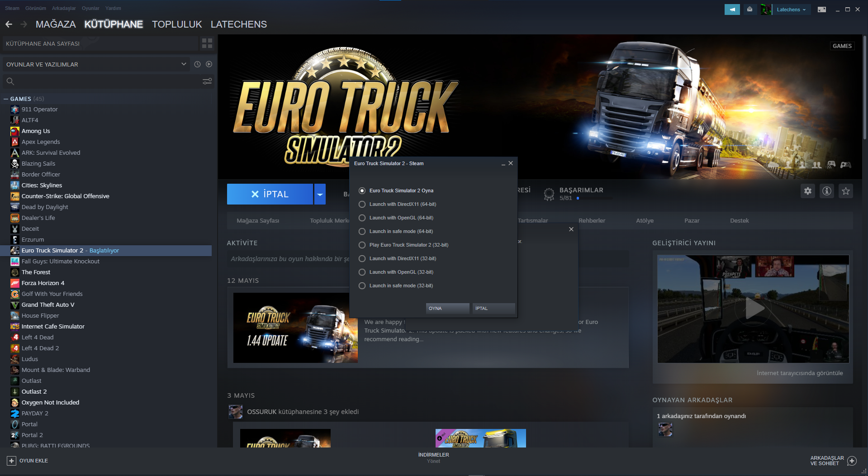Click İPTAL button in launch dialog
The width and height of the screenshot is (868, 476).
493,308
